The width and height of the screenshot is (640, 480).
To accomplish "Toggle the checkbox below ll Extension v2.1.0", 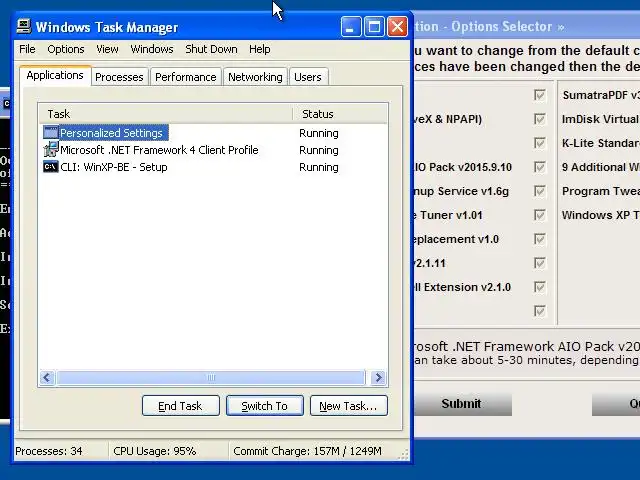I will click(540, 311).
